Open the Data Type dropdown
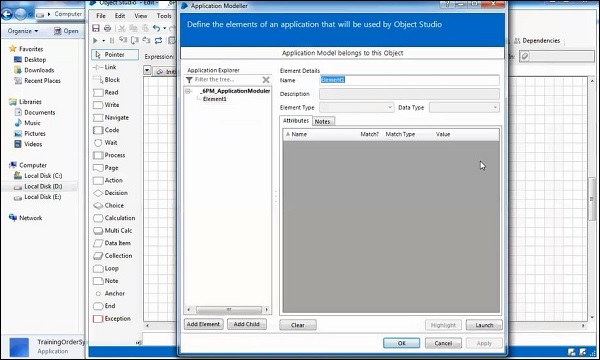 pyautogui.click(x=464, y=108)
